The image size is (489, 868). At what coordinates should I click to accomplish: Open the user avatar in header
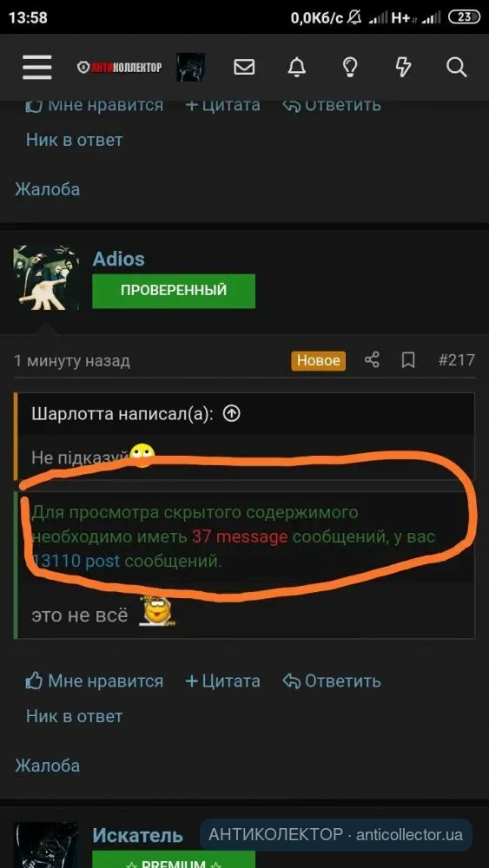tap(190, 68)
